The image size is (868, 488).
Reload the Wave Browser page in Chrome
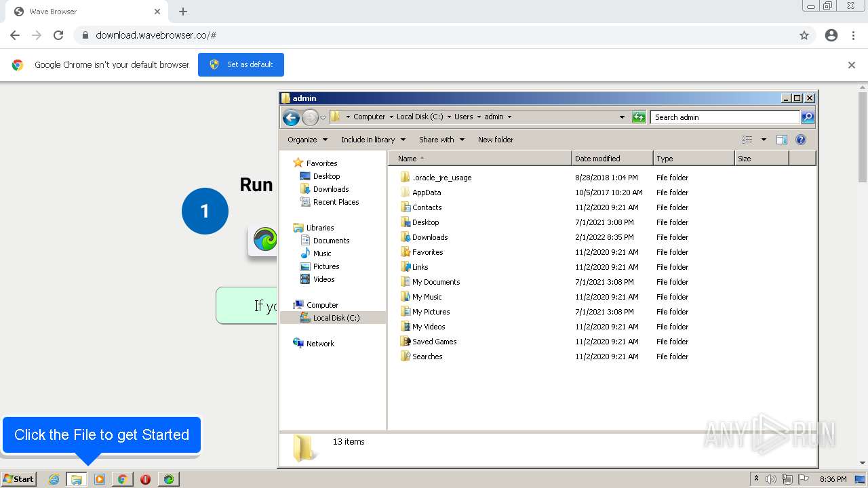(58, 35)
